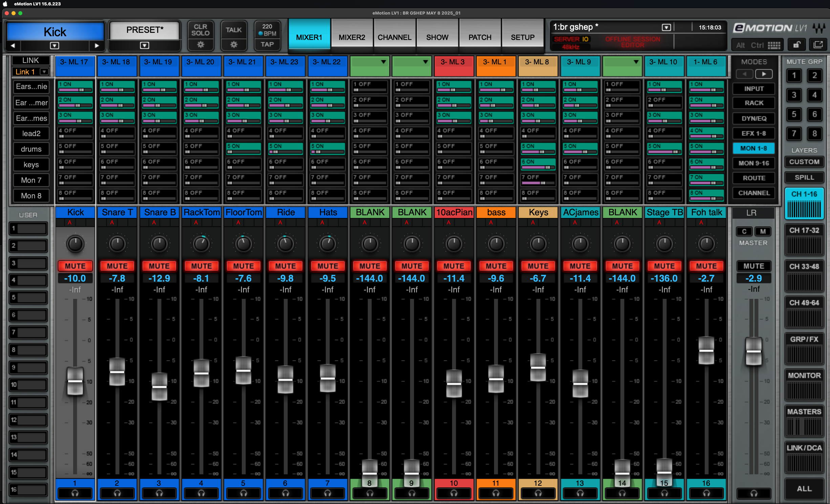Toggle the master M mono button
This screenshot has height=504, width=830.
tap(763, 231)
